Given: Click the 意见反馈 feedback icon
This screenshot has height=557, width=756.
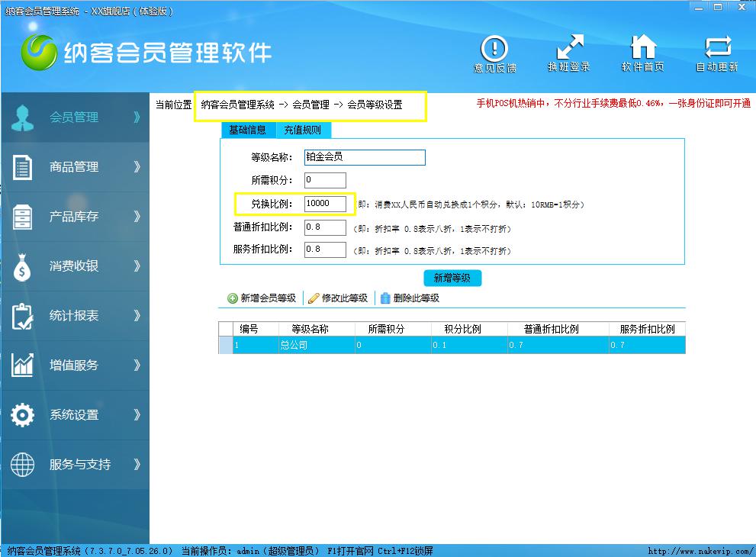Looking at the screenshot, I should 494,49.
